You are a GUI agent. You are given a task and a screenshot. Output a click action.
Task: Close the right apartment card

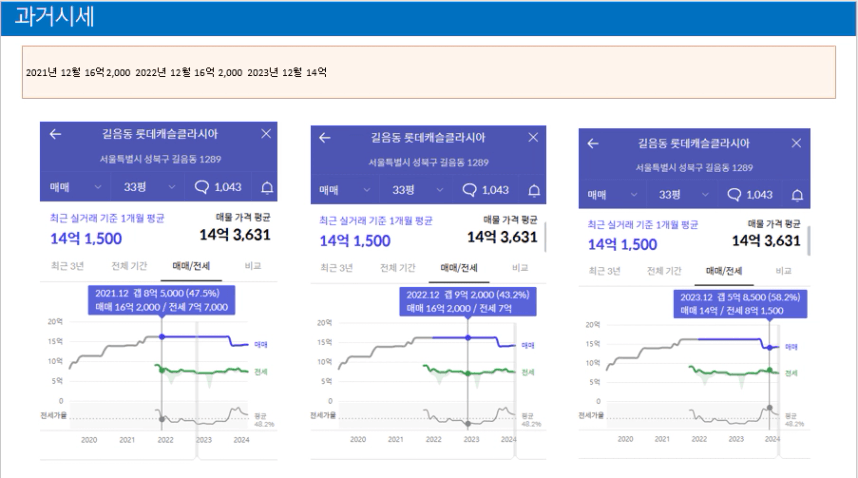(x=796, y=143)
